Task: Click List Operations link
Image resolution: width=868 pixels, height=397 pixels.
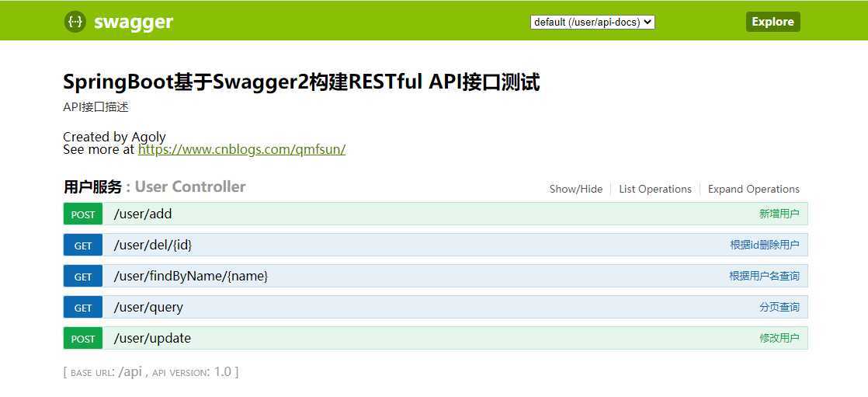Action: [x=654, y=189]
